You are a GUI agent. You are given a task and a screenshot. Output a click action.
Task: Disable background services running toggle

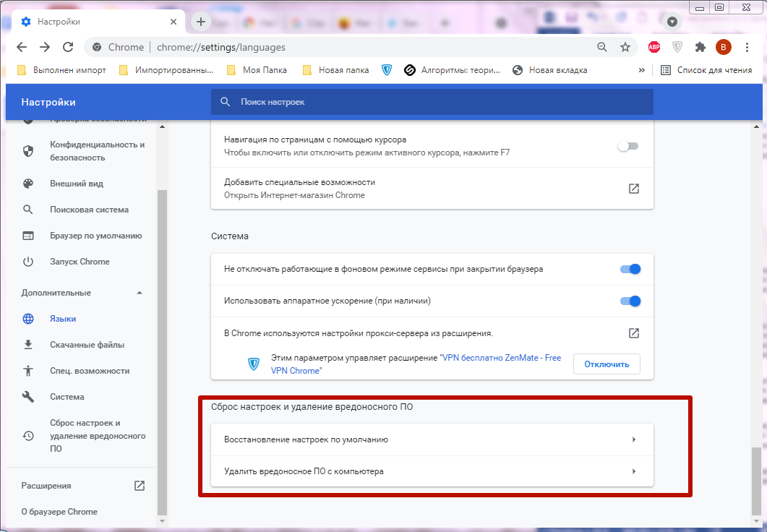pyautogui.click(x=630, y=269)
